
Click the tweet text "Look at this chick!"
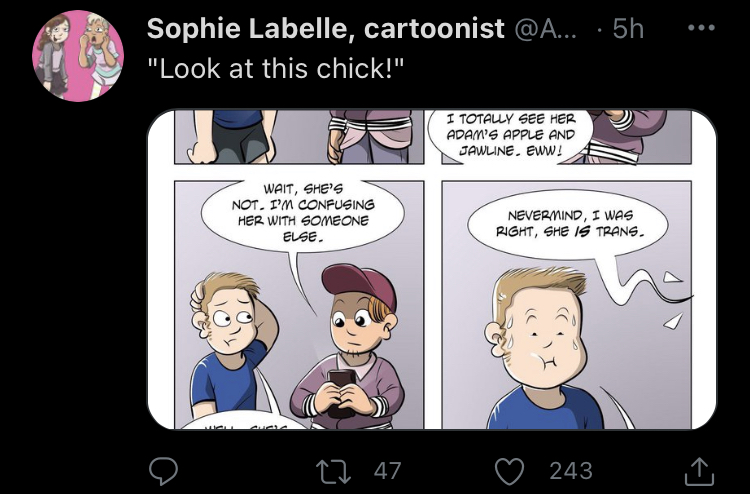275,73
